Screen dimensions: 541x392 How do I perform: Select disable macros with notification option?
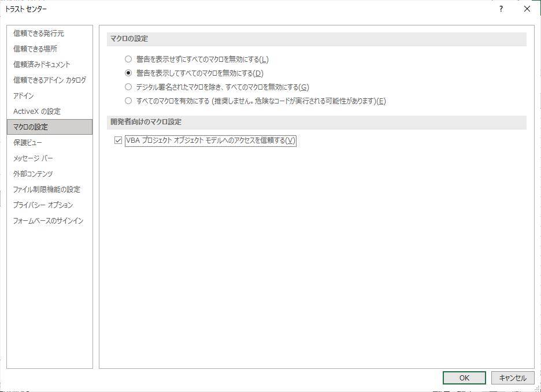click(x=128, y=72)
